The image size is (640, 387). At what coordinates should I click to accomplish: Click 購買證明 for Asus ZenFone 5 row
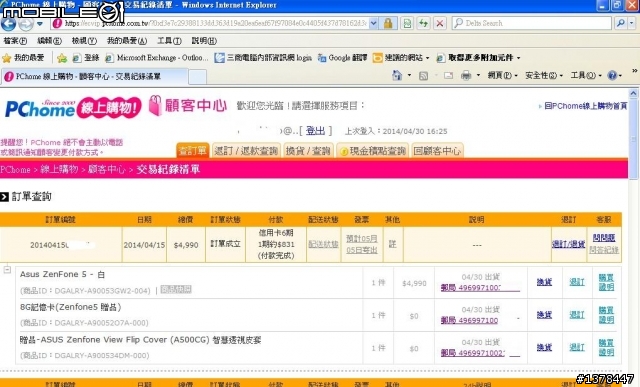click(606, 282)
